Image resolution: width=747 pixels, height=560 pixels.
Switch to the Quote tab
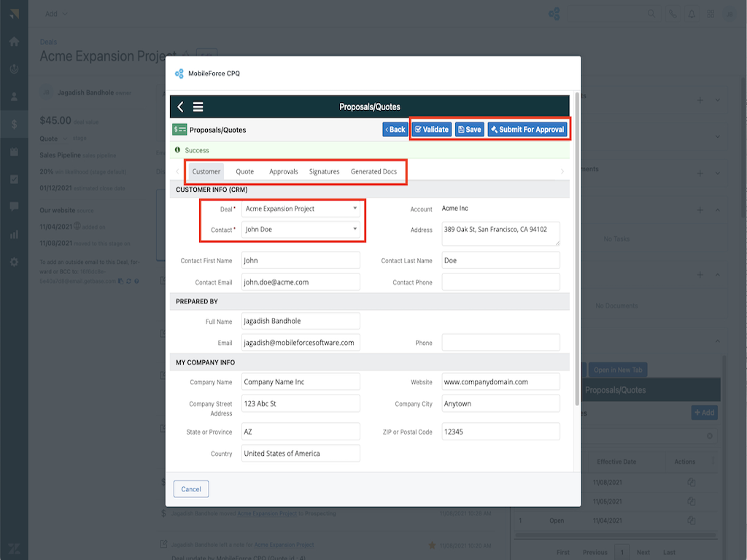pyautogui.click(x=244, y=171)
